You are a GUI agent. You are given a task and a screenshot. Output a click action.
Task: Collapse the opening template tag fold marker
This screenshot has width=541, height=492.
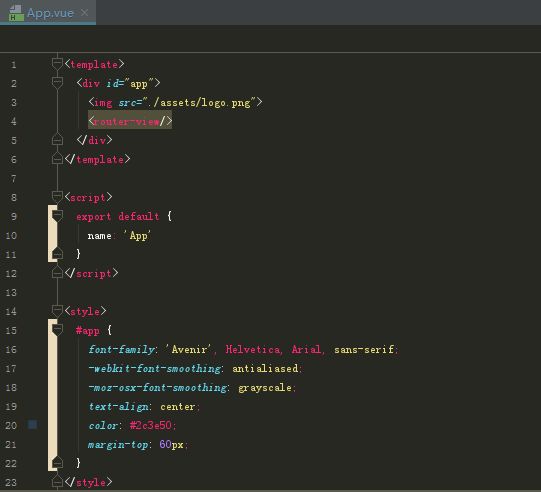coord(57,64)
